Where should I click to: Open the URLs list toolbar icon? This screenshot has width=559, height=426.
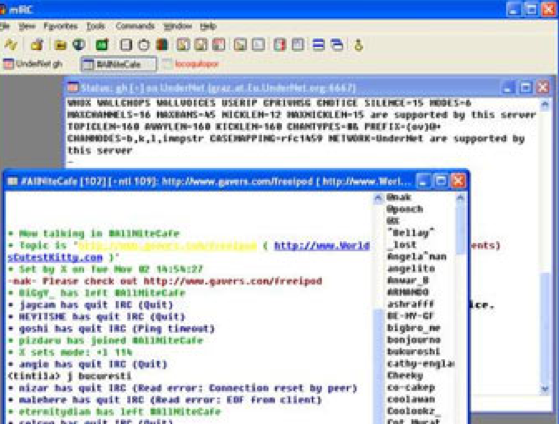coord(298,45)
